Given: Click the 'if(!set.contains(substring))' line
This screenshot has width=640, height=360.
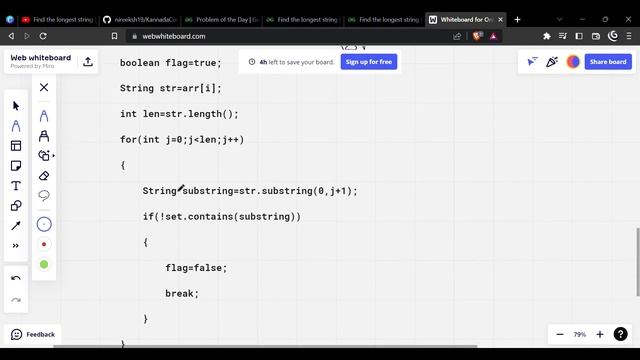Looking at the screenshot, I should (x=222, y=217).
